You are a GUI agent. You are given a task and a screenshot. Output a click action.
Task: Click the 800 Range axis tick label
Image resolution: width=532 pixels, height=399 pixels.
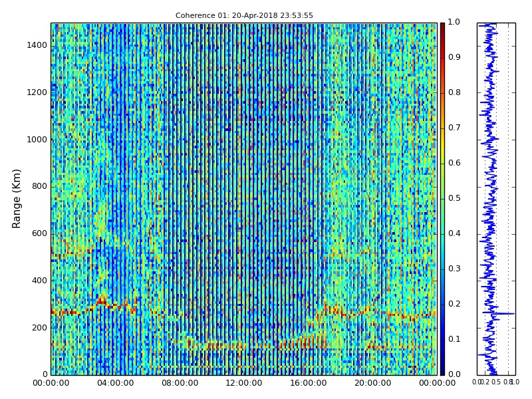coord(39,187)
